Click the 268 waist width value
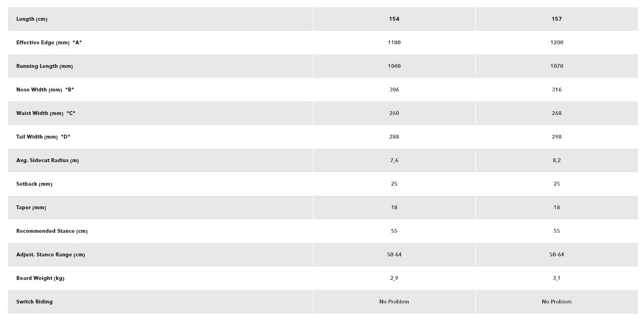This screenshot has width=644, height=322. click(557, 113)
